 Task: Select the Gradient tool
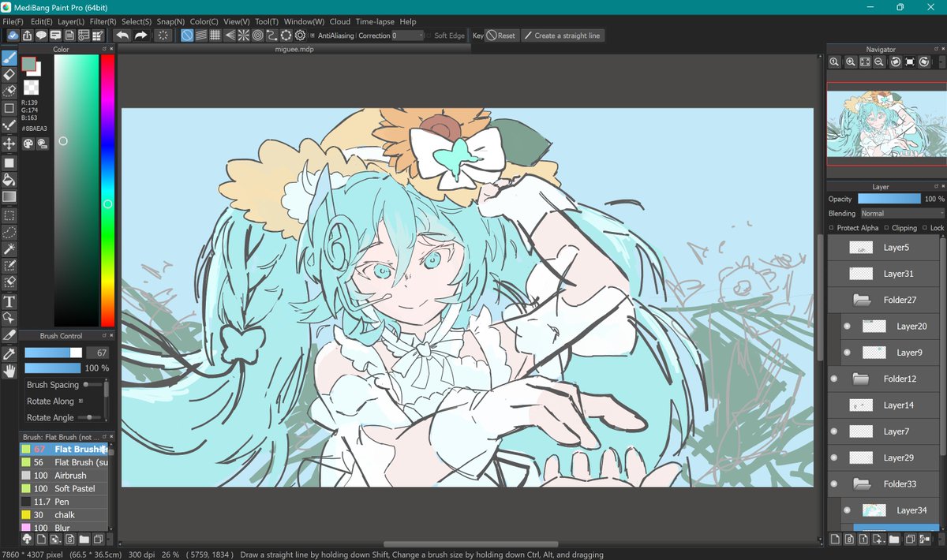pos(9,196)
